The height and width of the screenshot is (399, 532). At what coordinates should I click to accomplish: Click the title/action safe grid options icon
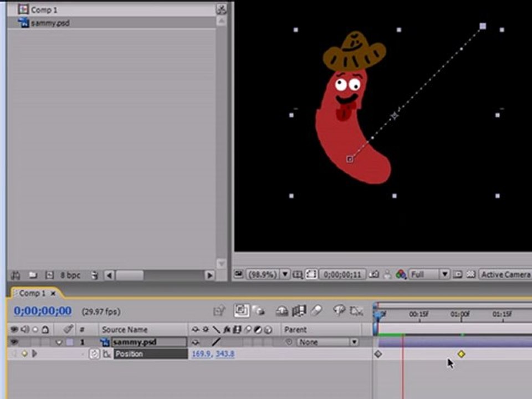coord(298,274)
